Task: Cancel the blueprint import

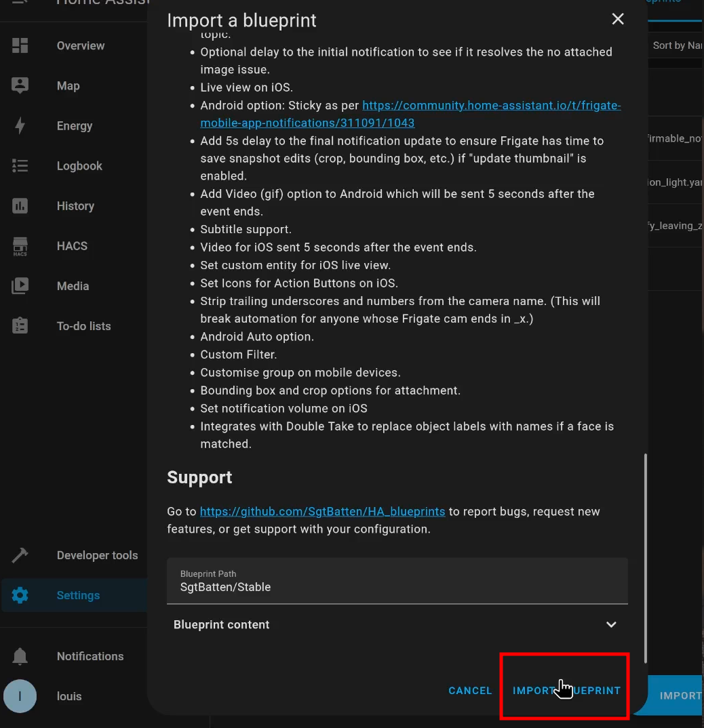Action: [470, 691]
